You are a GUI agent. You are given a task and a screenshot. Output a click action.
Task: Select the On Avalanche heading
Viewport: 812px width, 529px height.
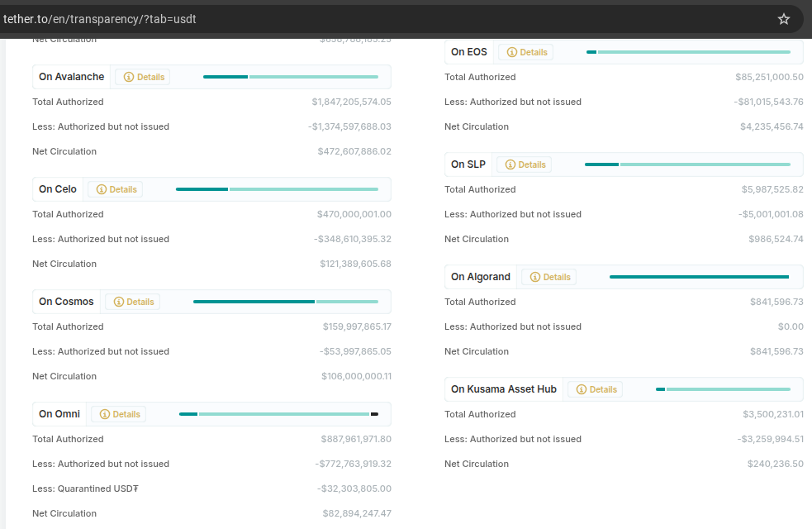pyautogui.click(x=72, y=77)
